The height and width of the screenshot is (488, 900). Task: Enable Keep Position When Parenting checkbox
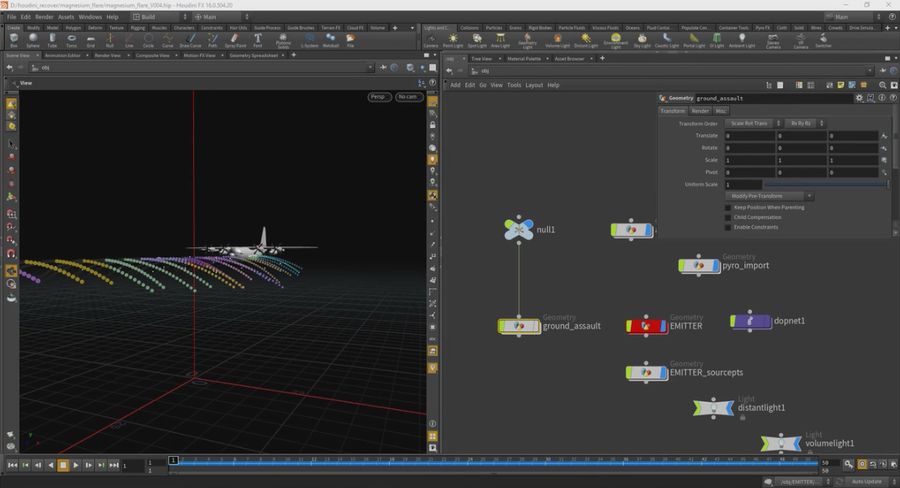[x=728, y=207]
